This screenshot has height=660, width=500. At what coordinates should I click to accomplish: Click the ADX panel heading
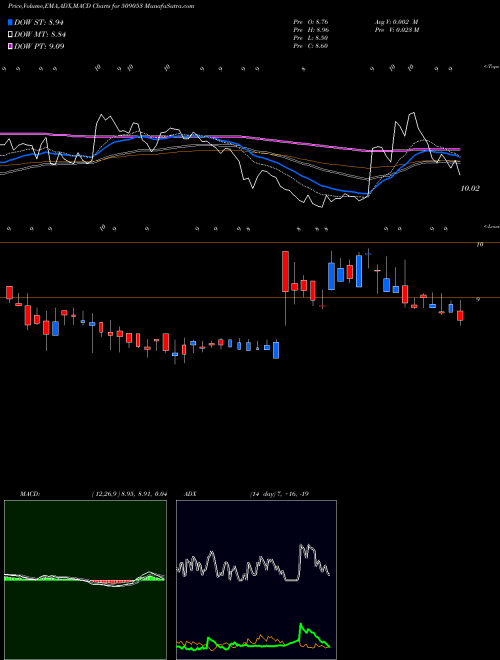click(x=190, y=494)
